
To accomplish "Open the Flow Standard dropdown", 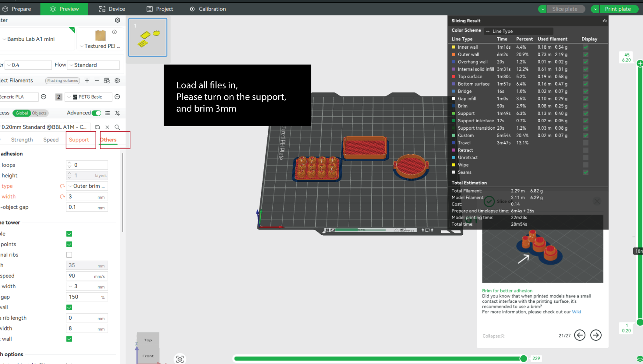I will [x=94, y=65].
